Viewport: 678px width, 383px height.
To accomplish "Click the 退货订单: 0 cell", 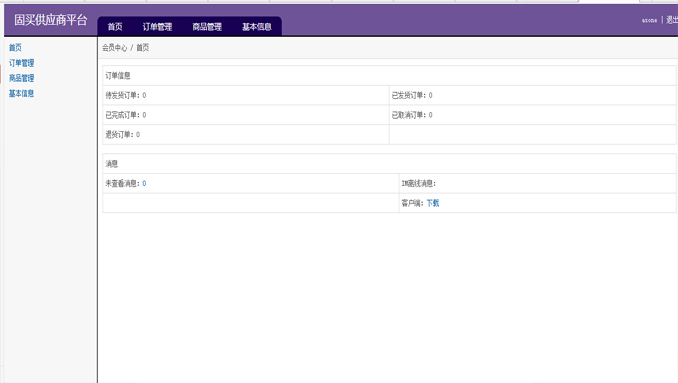I will pos(246,134).
